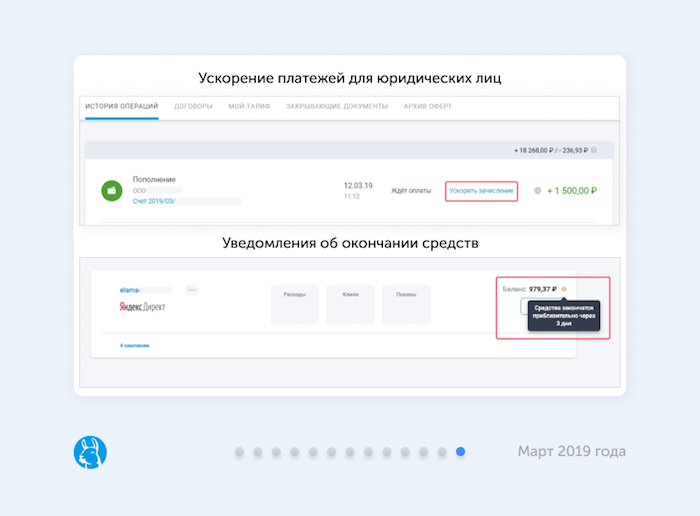Select the Показы metric card
Screen dimensions: 700x516
406,304
